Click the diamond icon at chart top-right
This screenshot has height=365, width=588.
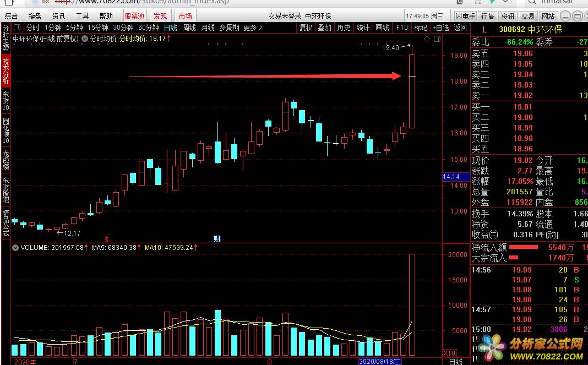[x=427, y=39]
